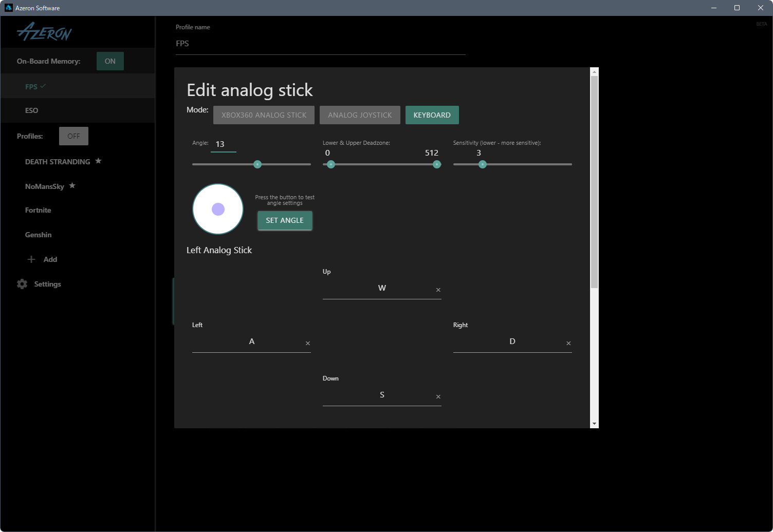The image size is (773, 532).
Task: Click the 'Edit analog stick' title
Action: tap(250, 90)
